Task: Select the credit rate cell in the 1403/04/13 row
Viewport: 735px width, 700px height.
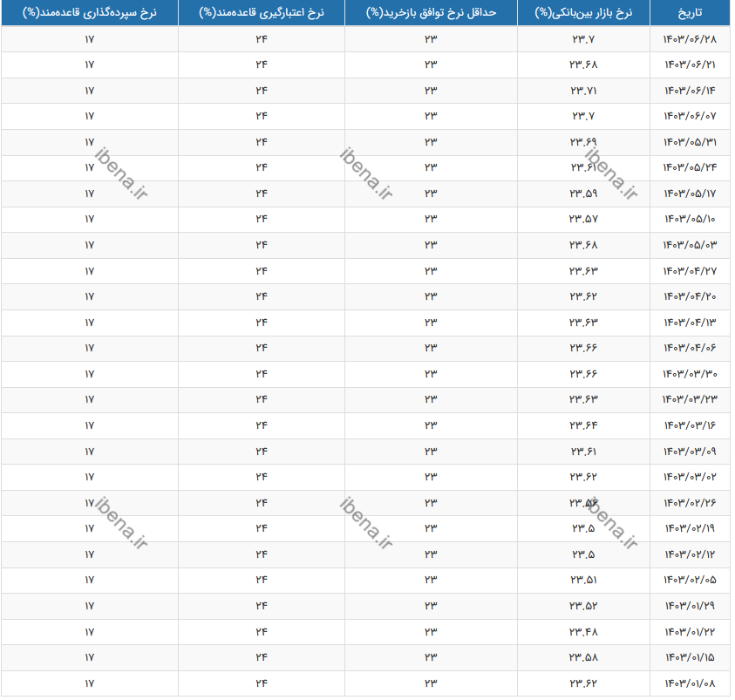Action: pos(261,323)
